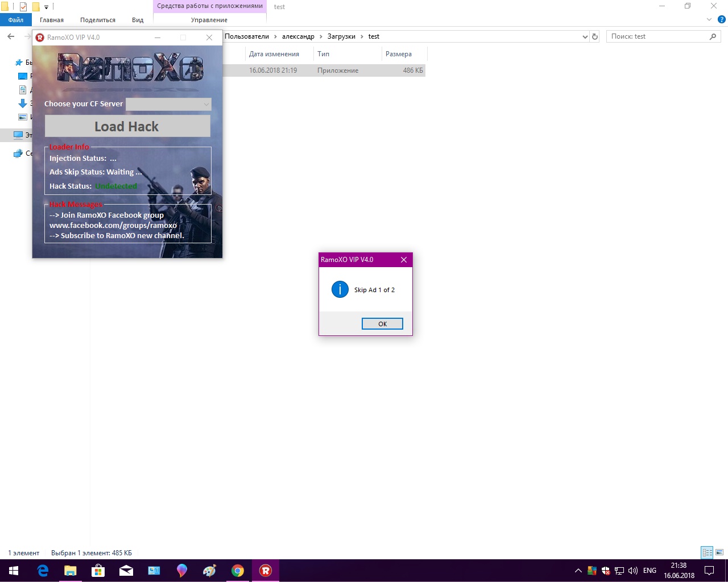728x582 pixels.
Task: Click the network tray icon
Action: 619,571
